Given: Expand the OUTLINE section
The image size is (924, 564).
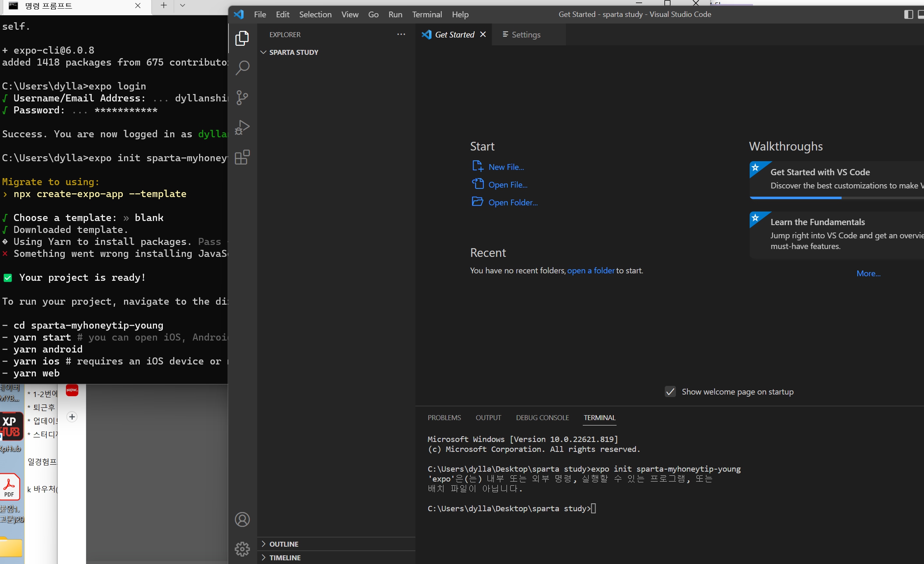Looking at the screenshot, I should (x=336, y=544).
